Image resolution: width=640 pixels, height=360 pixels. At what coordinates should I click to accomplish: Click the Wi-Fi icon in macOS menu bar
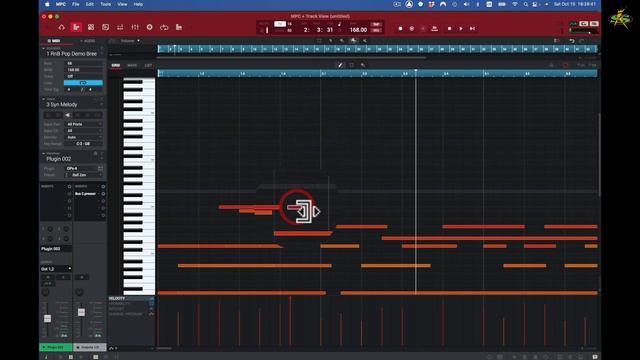point(515,4)
